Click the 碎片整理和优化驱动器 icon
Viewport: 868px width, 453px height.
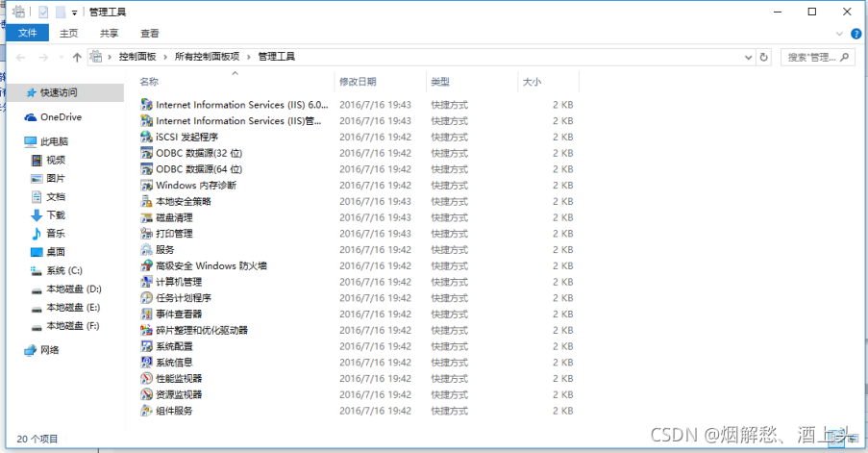click(x=147, y=330)
